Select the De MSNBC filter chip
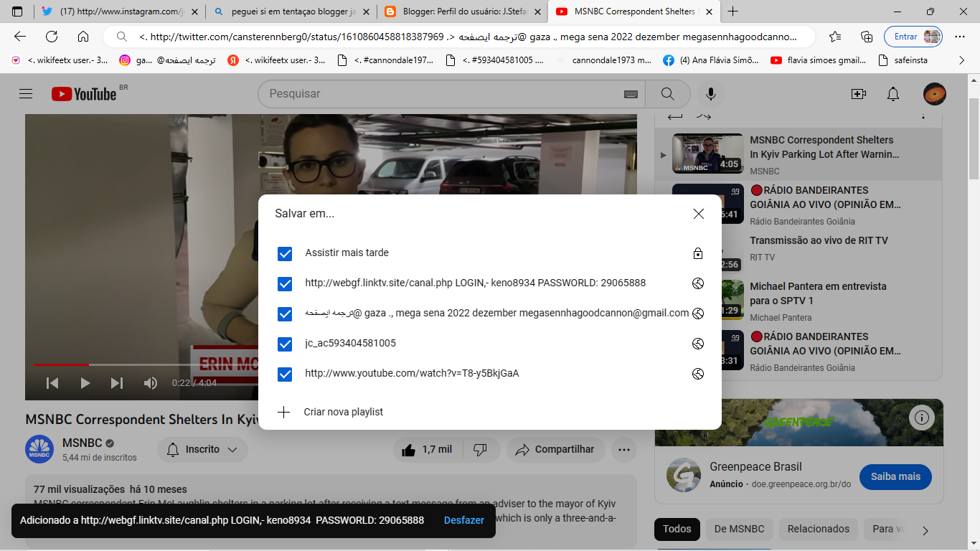980x551 pixels. (739, 529)
